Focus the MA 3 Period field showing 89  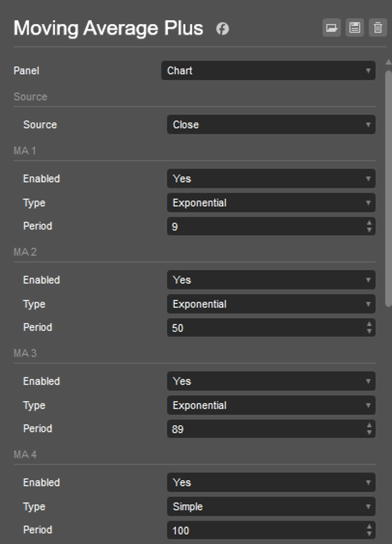(265, 429)
